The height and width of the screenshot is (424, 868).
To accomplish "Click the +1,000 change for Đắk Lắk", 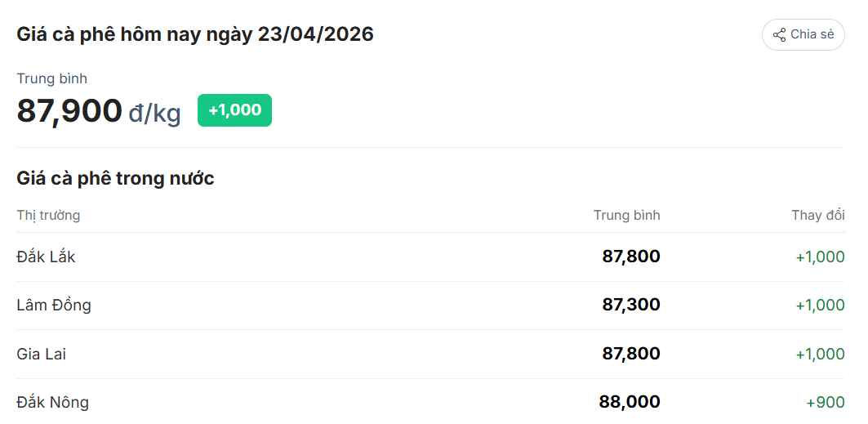I will coord(820,257).
